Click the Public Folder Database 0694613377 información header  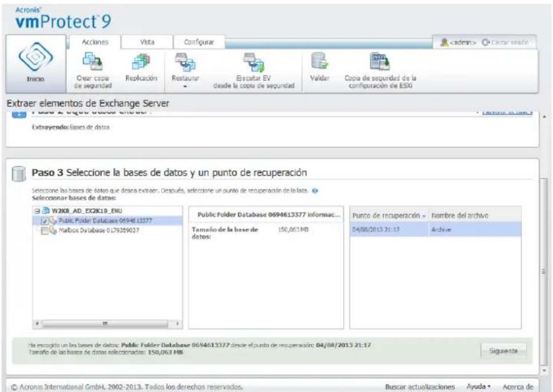coord(269,215)
